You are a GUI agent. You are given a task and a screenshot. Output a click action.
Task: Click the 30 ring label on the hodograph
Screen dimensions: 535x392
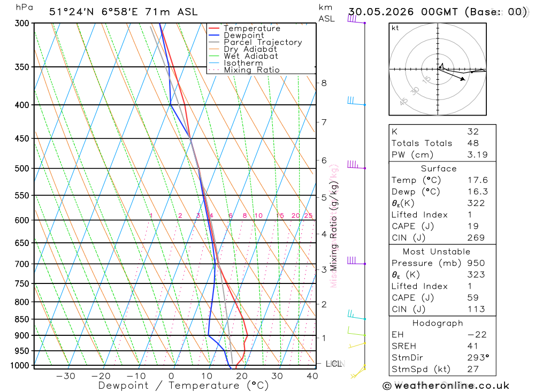pos(415,91)
